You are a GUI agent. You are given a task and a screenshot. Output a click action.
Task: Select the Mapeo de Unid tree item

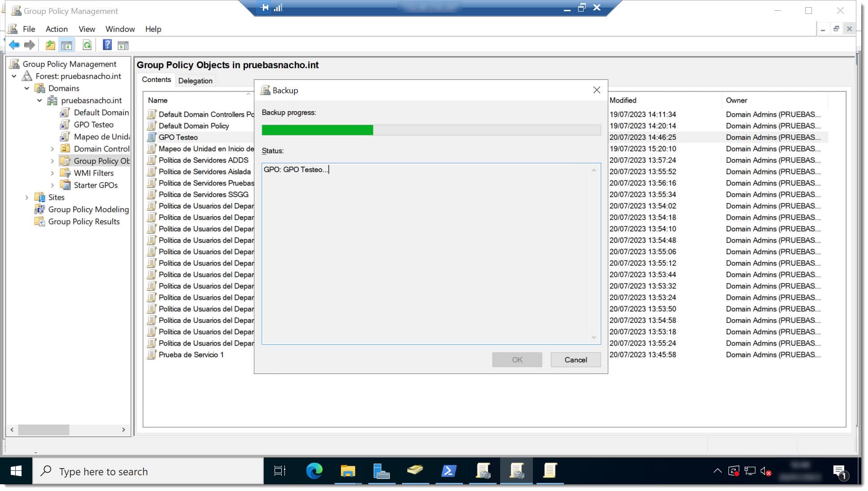[102, 137]
